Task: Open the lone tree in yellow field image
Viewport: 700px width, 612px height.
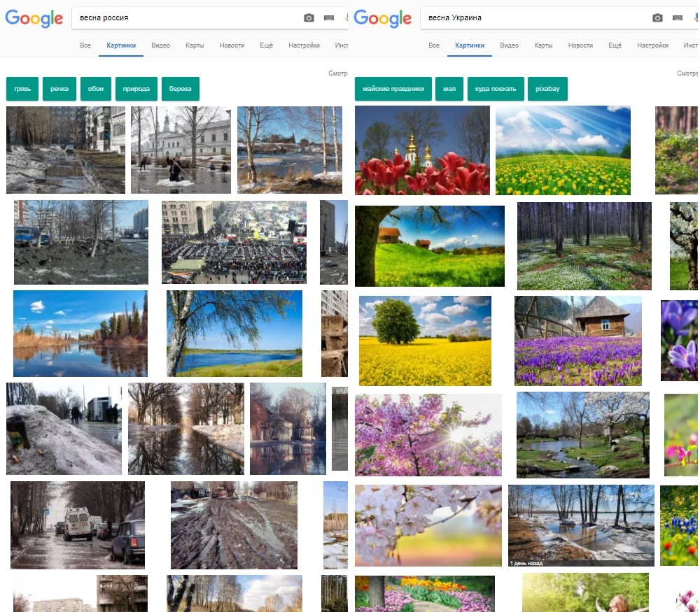Action: (425, 341)
